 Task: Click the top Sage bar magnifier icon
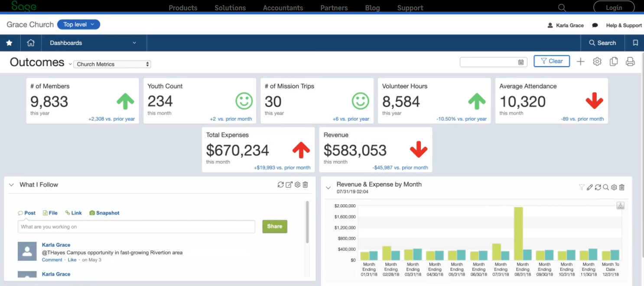[562, 8]
